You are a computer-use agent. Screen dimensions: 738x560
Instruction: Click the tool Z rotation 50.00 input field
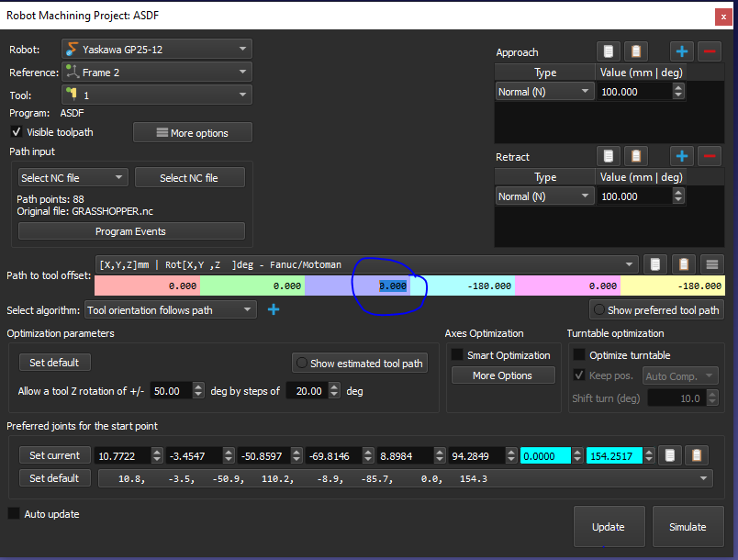tap(171, 391)
